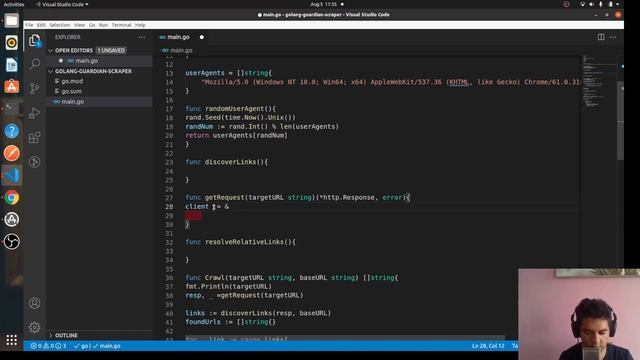
Task: Open Help in Ubuntu dock
Action: [x=11, y=131]
